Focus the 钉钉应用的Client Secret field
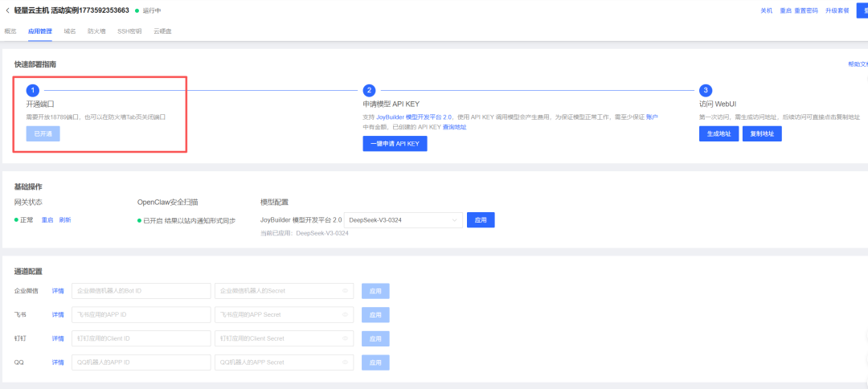Screen dimensions: 868x389 pyautogui.click(x=284, y=338)
